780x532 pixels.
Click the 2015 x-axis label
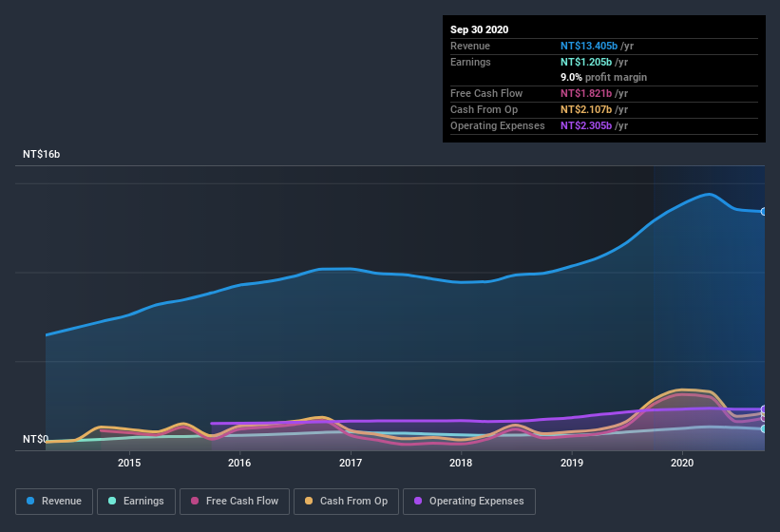[x=129, y=463]
